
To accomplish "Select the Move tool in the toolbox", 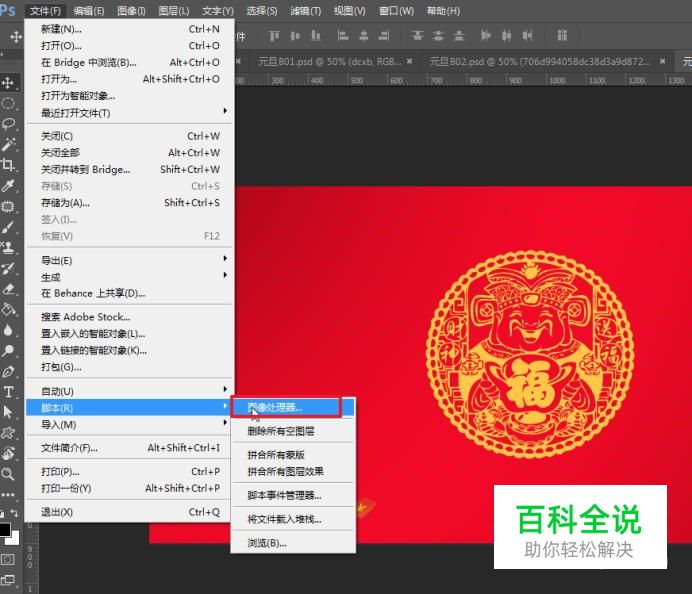I will click(8, 83).
